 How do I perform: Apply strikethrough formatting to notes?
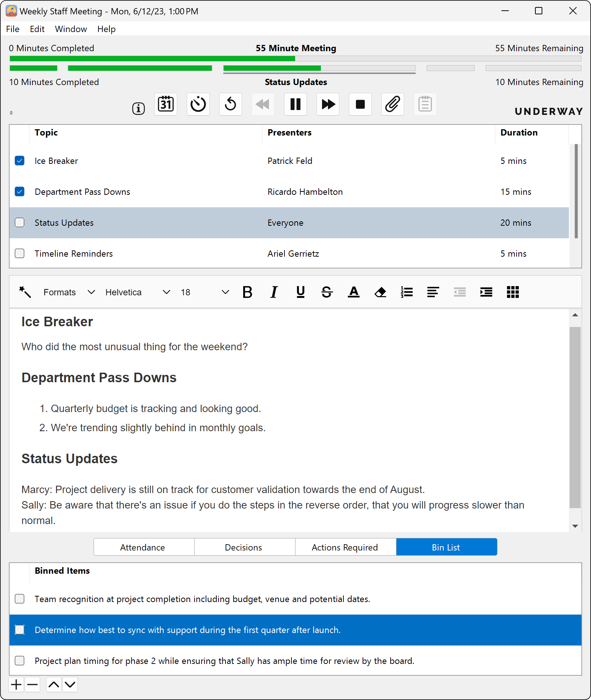pos(327,292)
